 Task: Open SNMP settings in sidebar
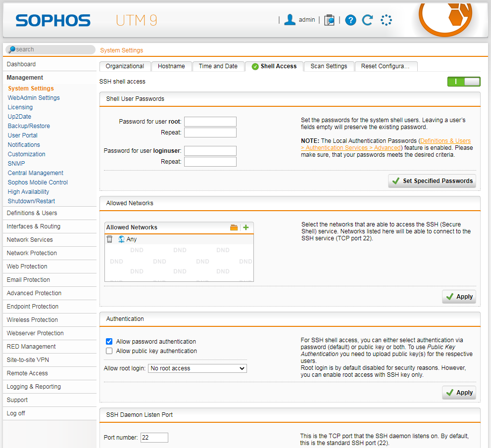16,164
